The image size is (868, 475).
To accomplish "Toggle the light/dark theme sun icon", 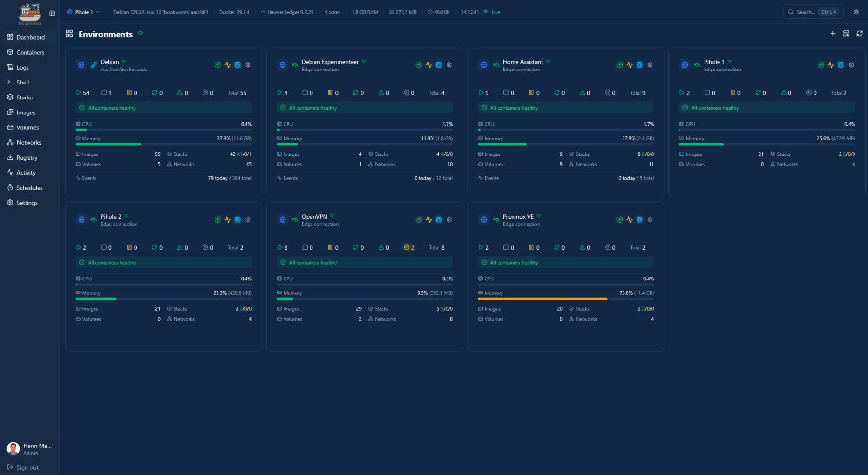I will coord(856,12).
